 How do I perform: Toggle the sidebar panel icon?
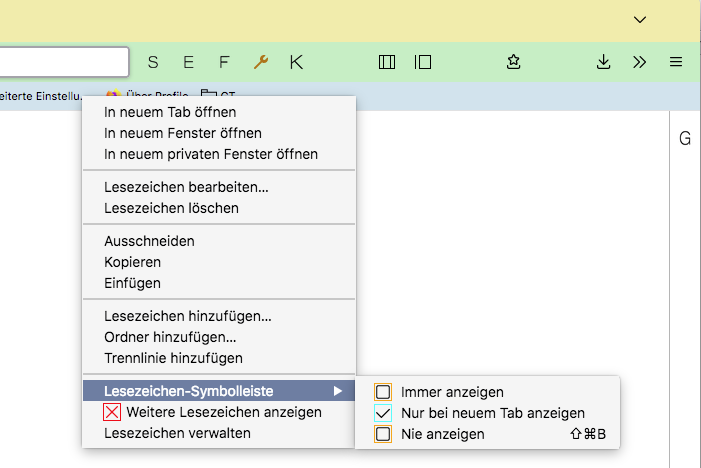click(423, 62)
